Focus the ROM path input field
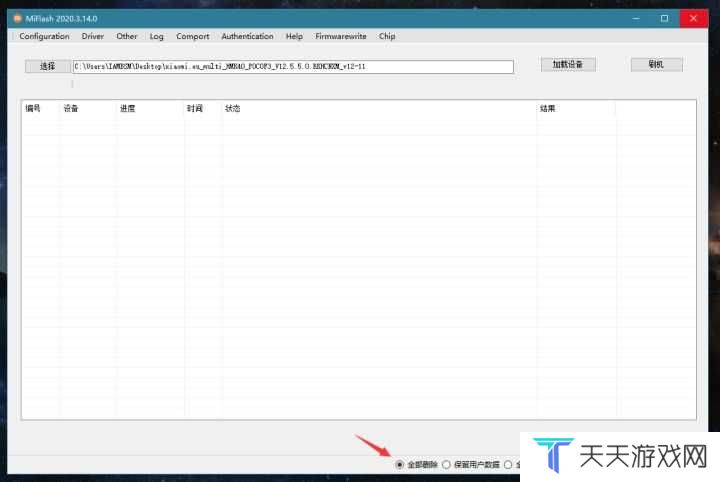Viewport: 720px width, 482px height. (x=293, y=67)
